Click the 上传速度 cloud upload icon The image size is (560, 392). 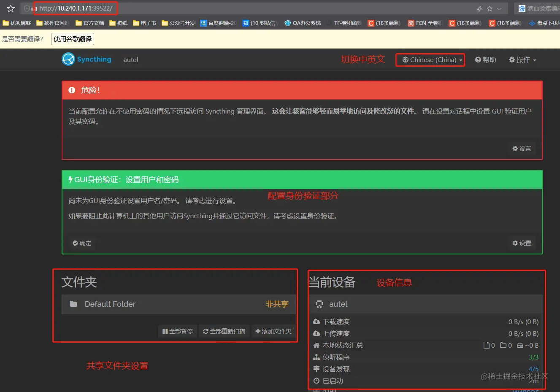pos(317,334)
